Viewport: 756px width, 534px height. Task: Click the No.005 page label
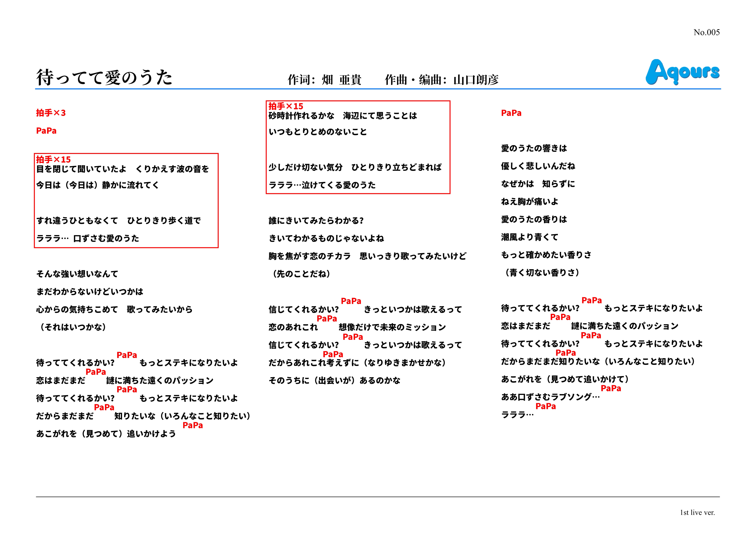point(706,32)
